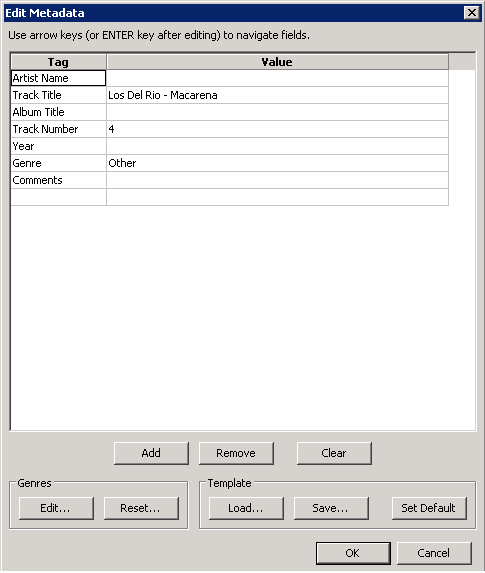Select the Year value cell

click(x=277, y=146)
